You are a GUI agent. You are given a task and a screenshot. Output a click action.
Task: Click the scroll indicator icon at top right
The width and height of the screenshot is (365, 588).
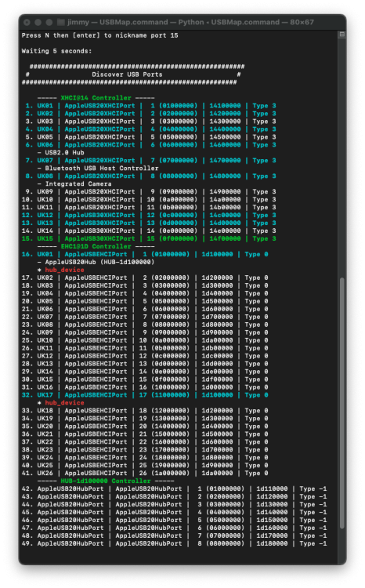tap(342, 34)
